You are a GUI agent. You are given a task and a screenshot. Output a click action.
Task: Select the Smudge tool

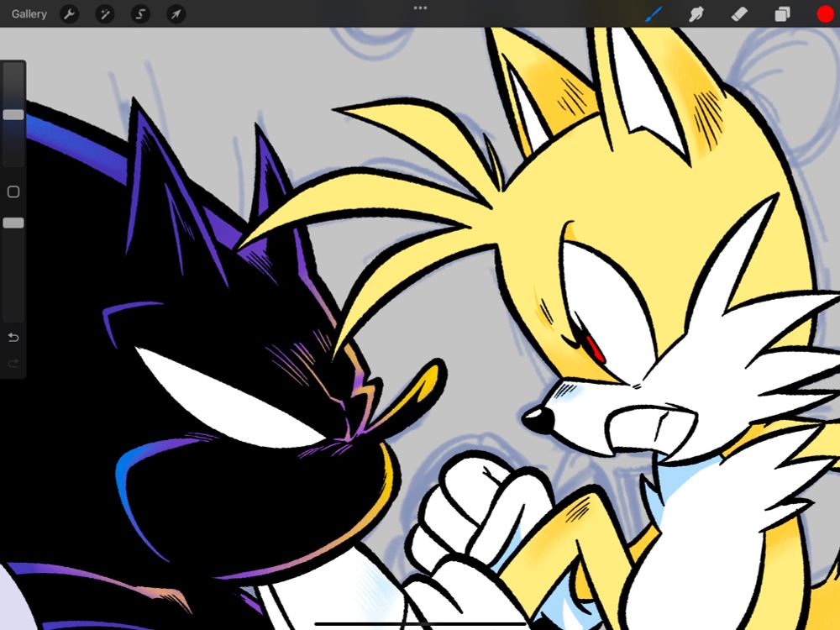tap(696, 14)
